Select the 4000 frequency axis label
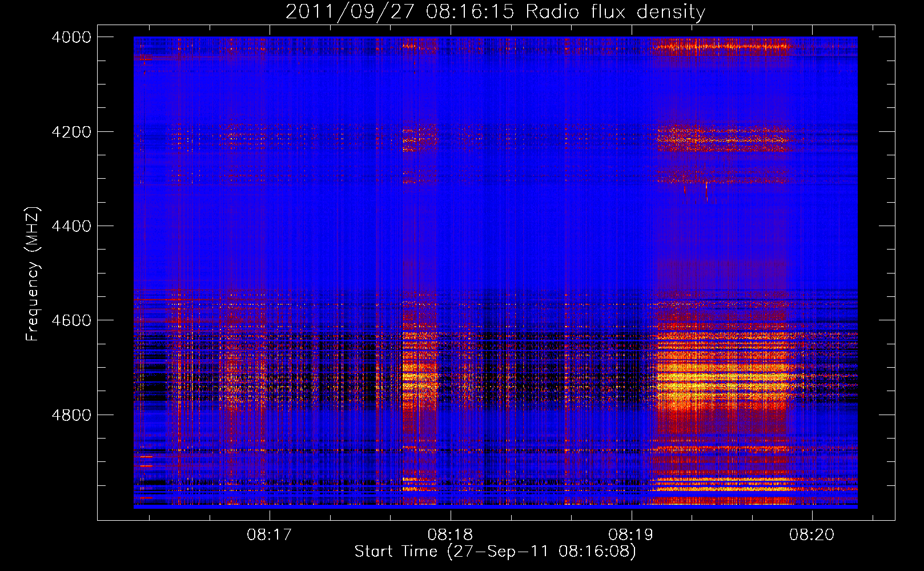The height and width of the screenshot is (571, 924). (71, 37)
